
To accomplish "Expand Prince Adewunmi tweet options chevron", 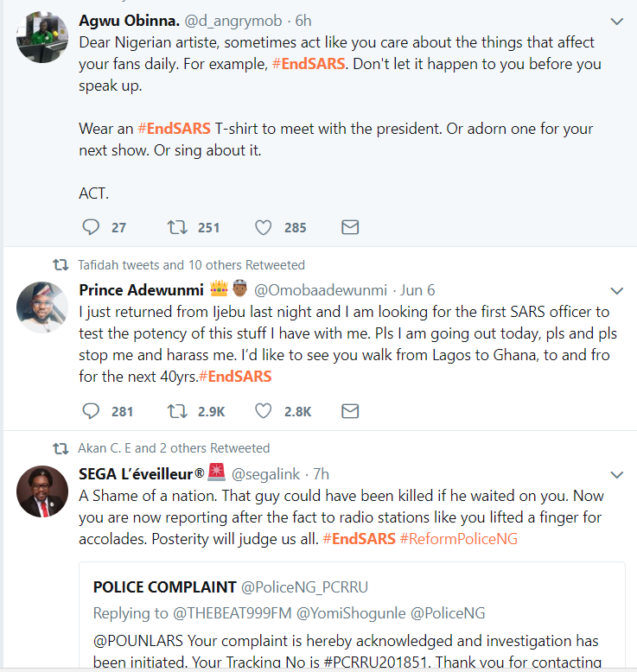I will (617, 290).
